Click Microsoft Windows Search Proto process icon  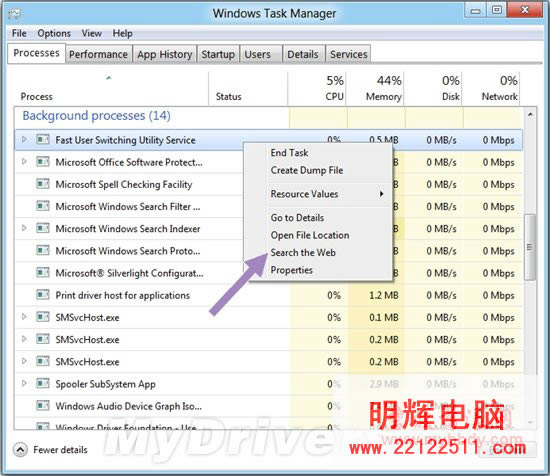(x=43, y=251)
